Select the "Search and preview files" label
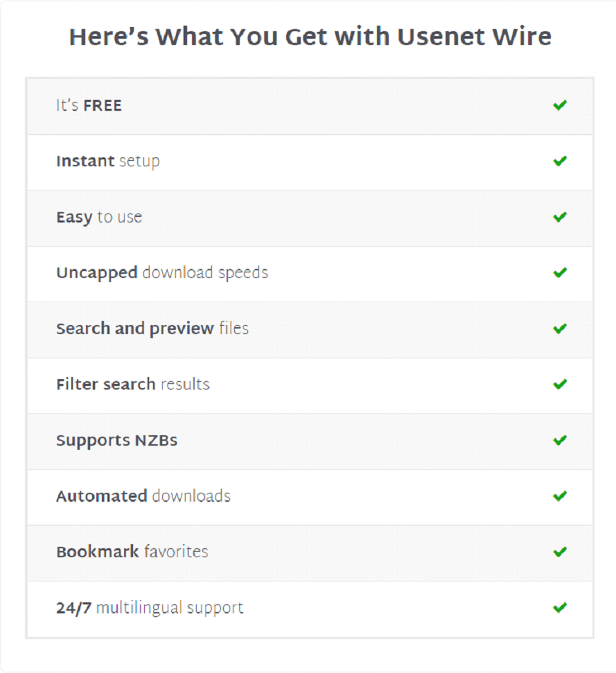The width and height of the screenshot is (616, 673). click(x=152, y=329)
